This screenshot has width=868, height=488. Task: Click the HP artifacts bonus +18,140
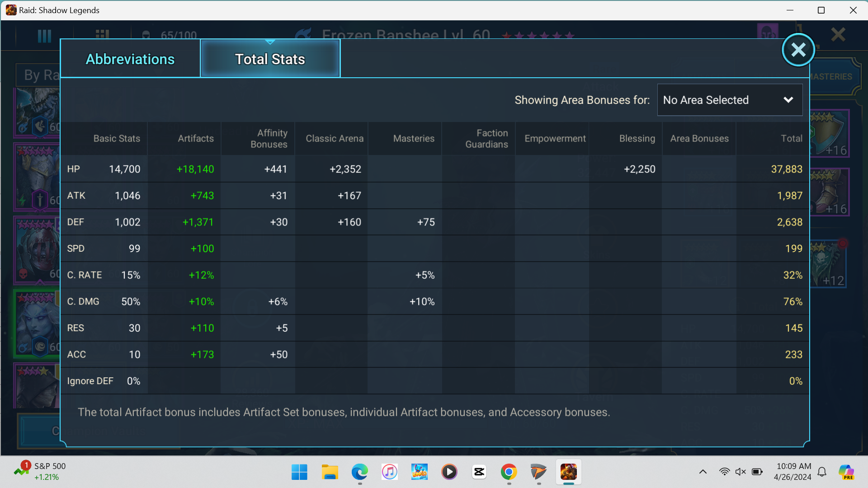195,169
